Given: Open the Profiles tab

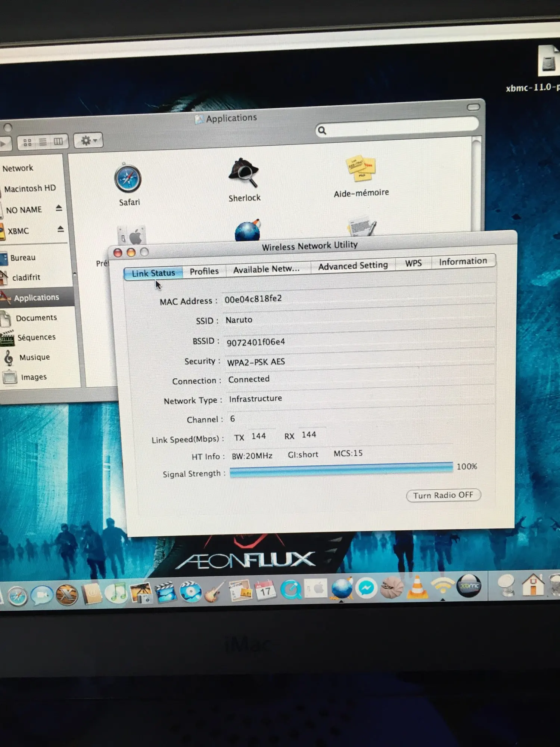Looking at the screenshot, I should [x=204, y=271].
